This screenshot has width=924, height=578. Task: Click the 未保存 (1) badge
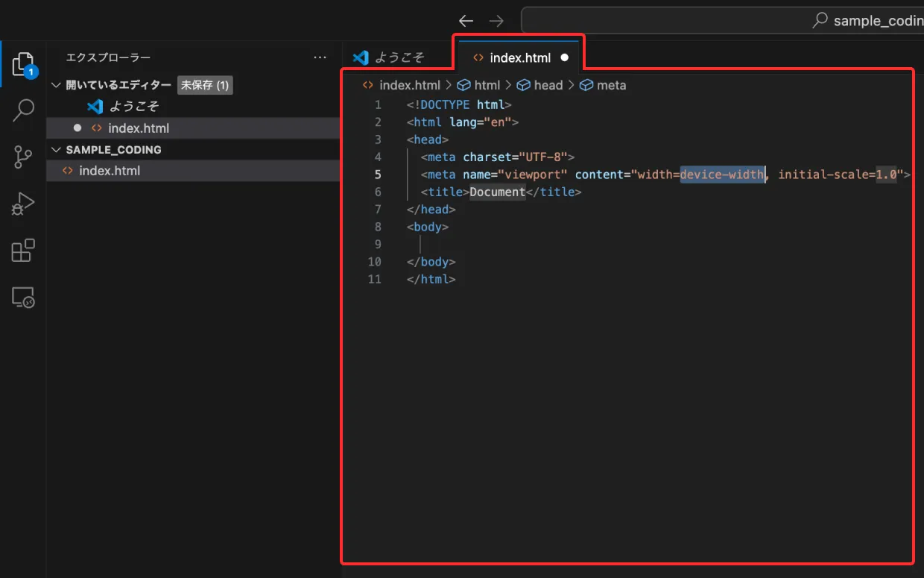click(x=205, y=85)
